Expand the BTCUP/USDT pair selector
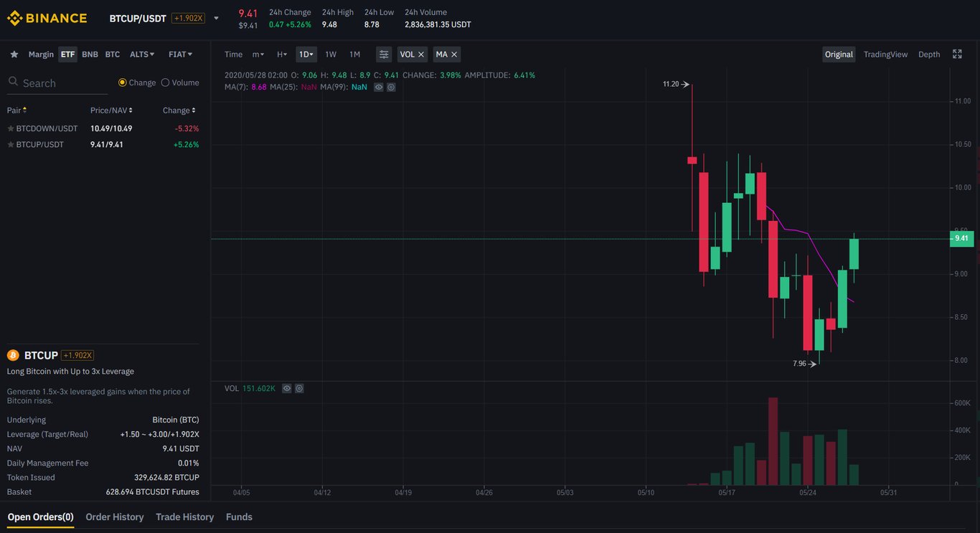The image size is (980, 533). coord(216,18)
